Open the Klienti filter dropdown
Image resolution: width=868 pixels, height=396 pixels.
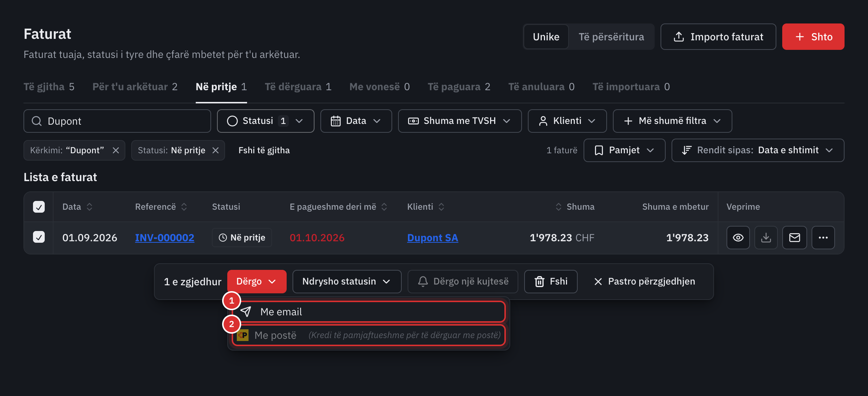coord(567,121)
